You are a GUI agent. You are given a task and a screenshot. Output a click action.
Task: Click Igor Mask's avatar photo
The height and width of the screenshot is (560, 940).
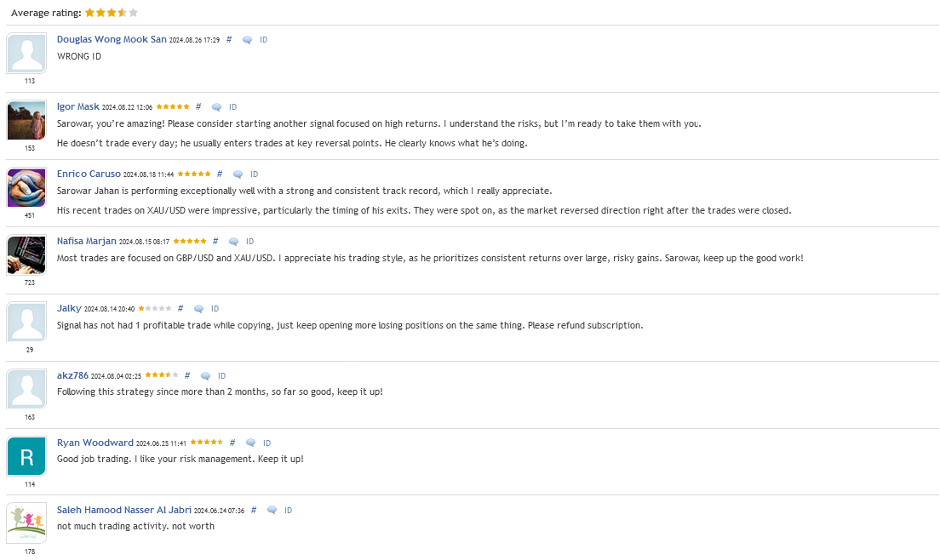click(26, 120)
